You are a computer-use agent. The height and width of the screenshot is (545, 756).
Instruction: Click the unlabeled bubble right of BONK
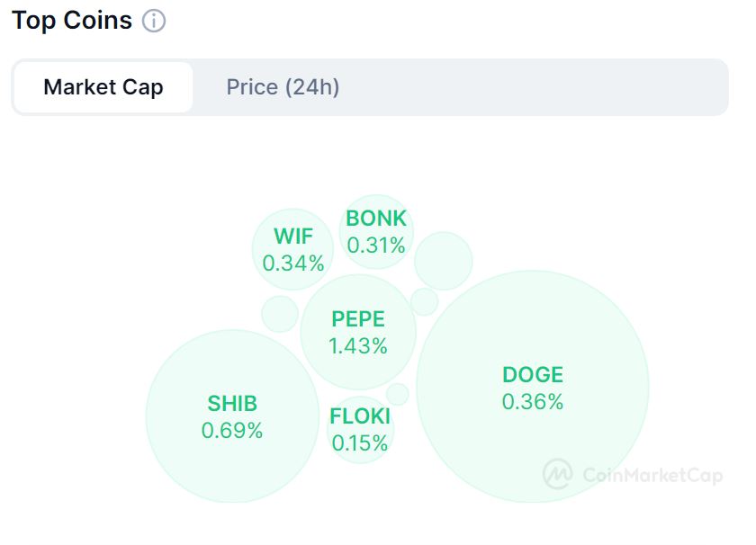(444, 261)
